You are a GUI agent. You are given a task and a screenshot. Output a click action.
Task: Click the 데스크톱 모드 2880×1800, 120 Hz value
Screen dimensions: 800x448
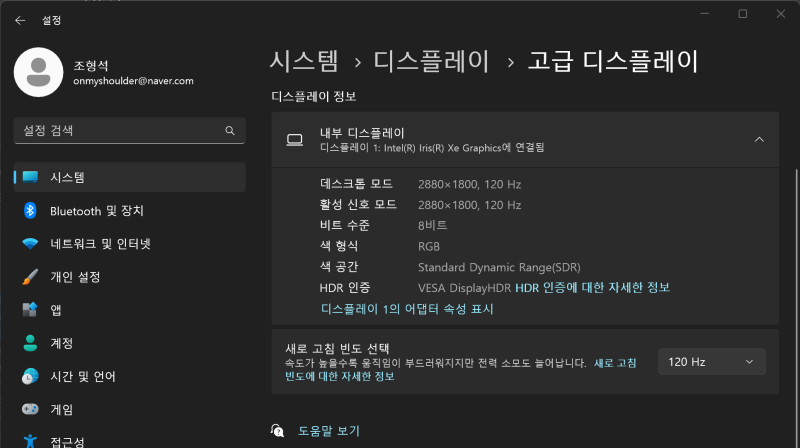coord(469,184)
